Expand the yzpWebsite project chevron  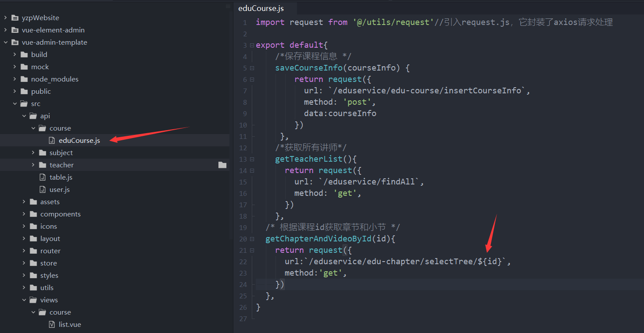tap(5, 18)
